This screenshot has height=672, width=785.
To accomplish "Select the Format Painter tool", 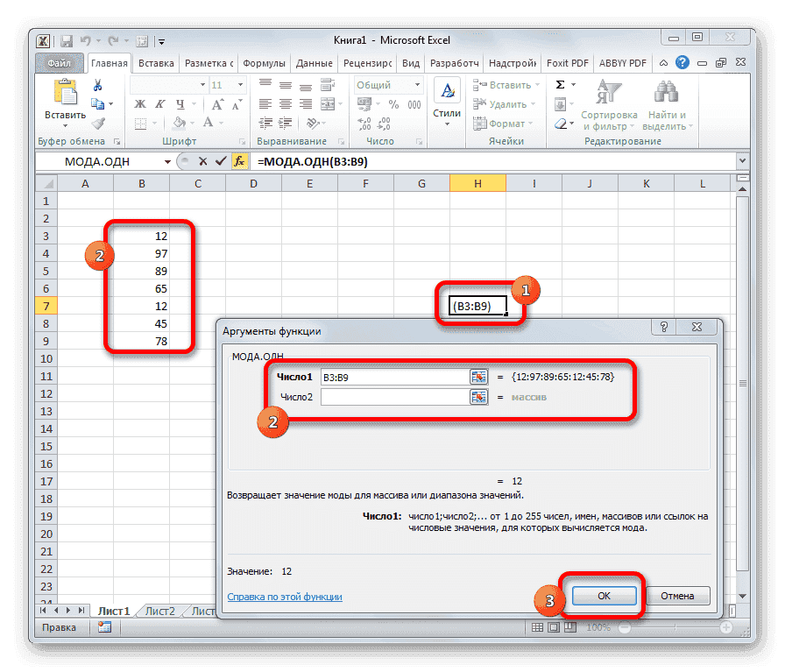I will (x=96, y=123).
